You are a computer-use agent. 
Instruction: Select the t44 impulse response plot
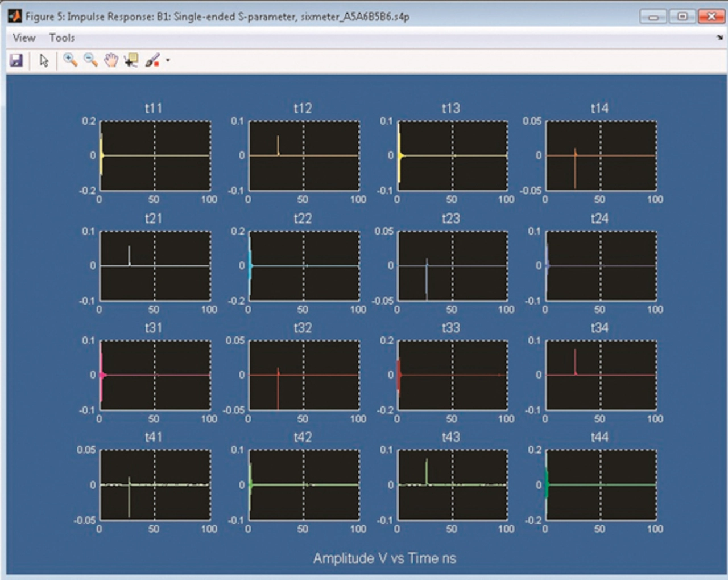601,485
